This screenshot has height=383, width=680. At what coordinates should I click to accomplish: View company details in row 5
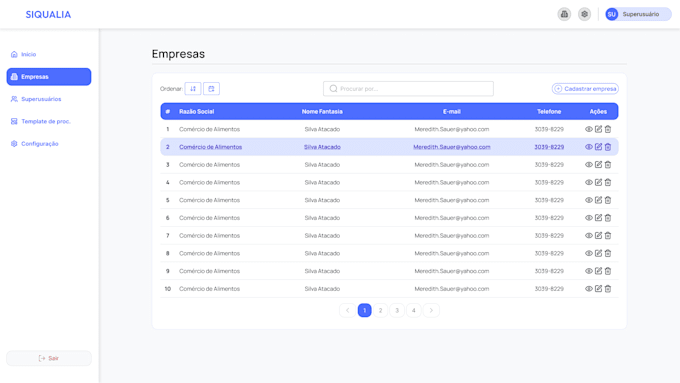[588, 200]
